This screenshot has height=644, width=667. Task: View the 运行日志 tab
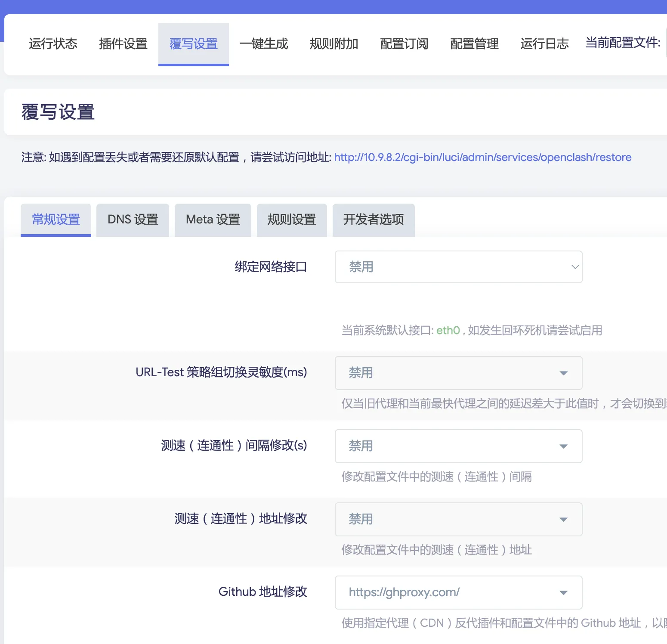(544, 44)
